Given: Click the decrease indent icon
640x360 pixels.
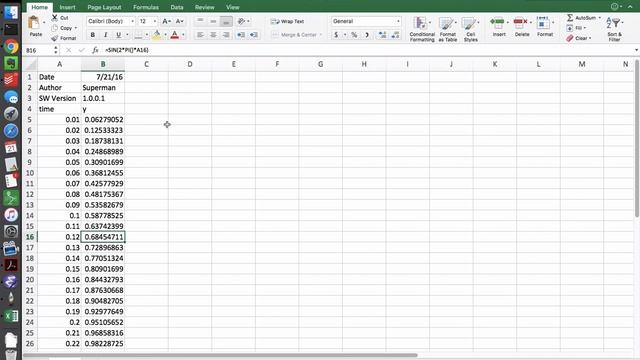Looking at the screenshot, I should pos(241,35).
